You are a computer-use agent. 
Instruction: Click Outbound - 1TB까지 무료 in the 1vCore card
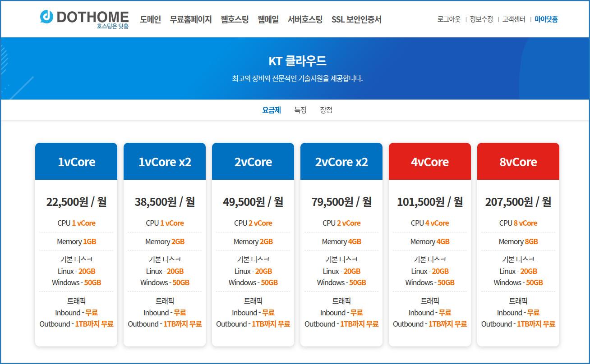click(76, 324)
